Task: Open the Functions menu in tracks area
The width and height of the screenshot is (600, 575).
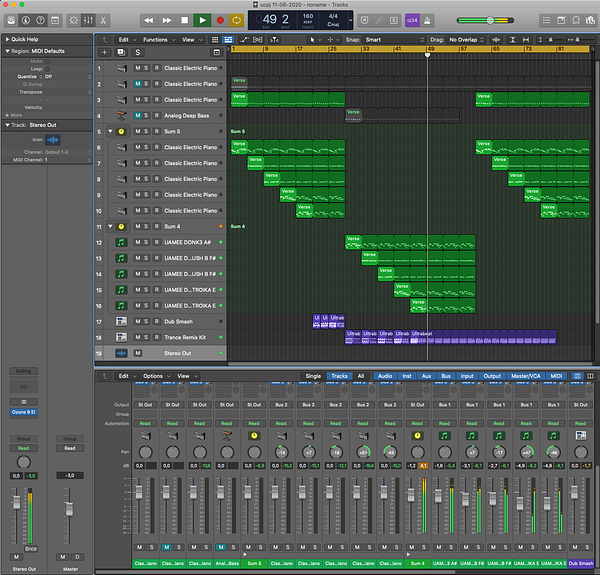Action: tap(157, 39)
